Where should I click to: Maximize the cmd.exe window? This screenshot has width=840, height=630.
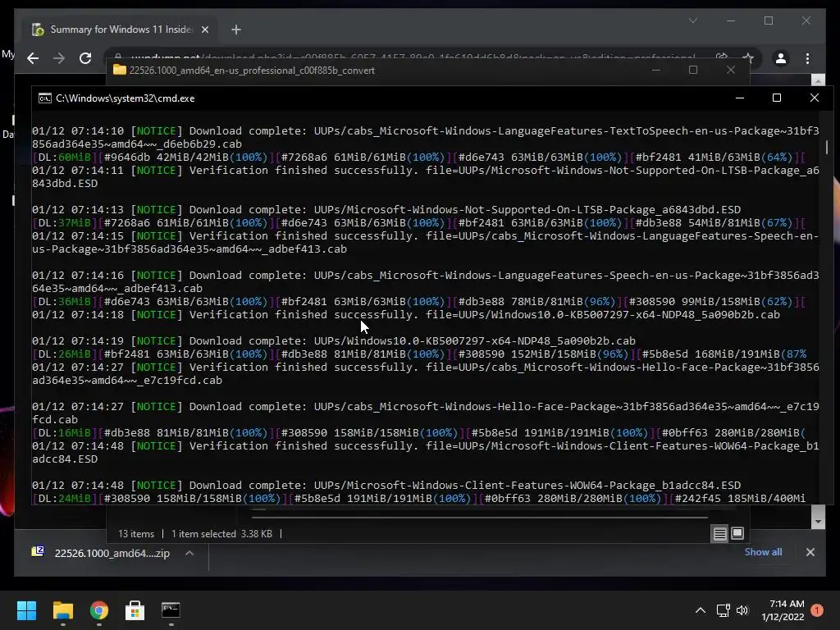tap(777, 98)
